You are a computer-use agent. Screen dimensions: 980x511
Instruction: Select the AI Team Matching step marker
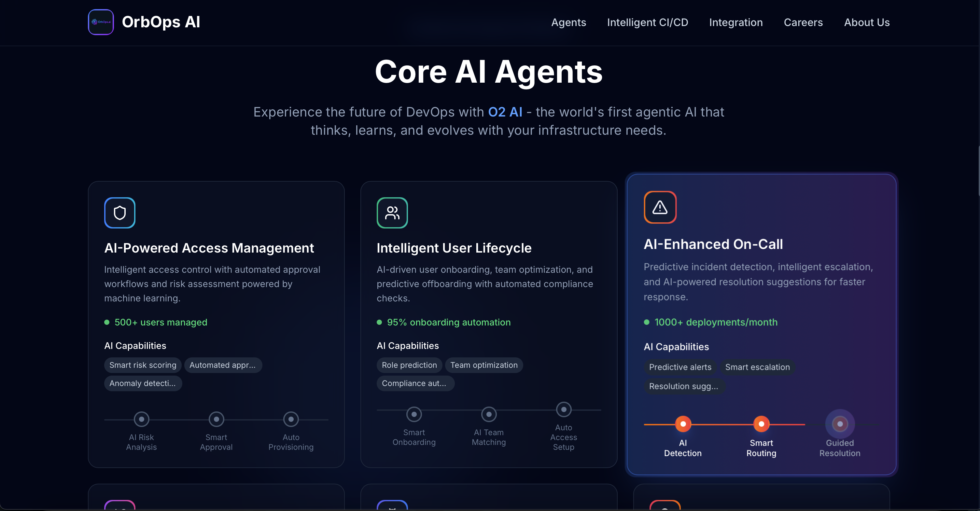(x=489, y=414)
